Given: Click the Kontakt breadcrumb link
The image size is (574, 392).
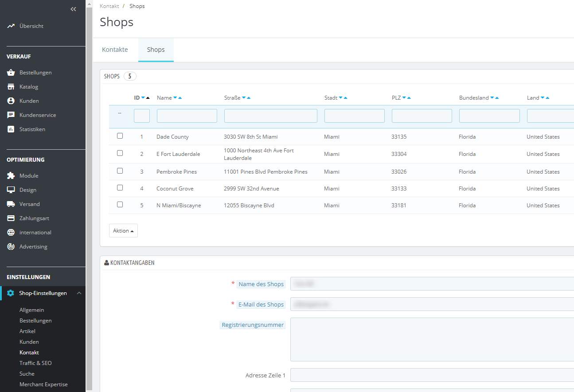Looking at the screenshot, I should [109, 6].
